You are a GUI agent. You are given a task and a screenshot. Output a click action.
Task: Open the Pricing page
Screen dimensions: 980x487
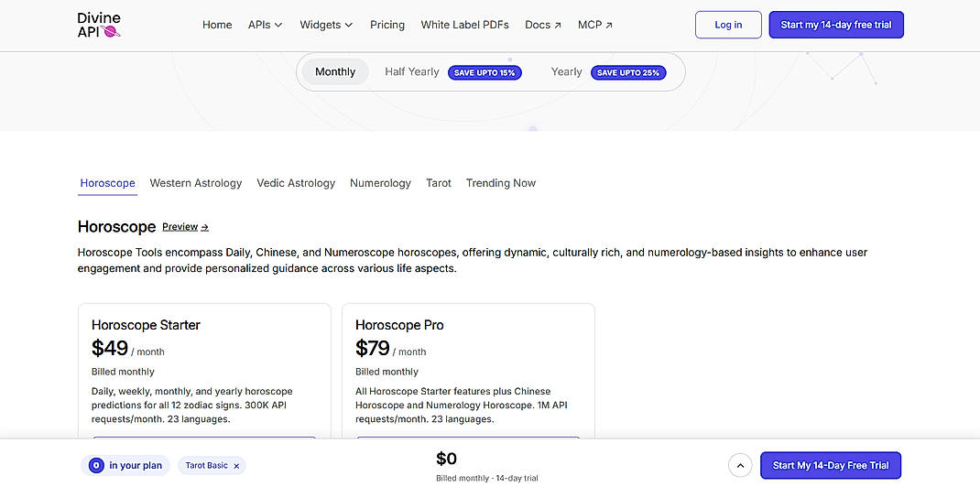[x=387, y=25]
